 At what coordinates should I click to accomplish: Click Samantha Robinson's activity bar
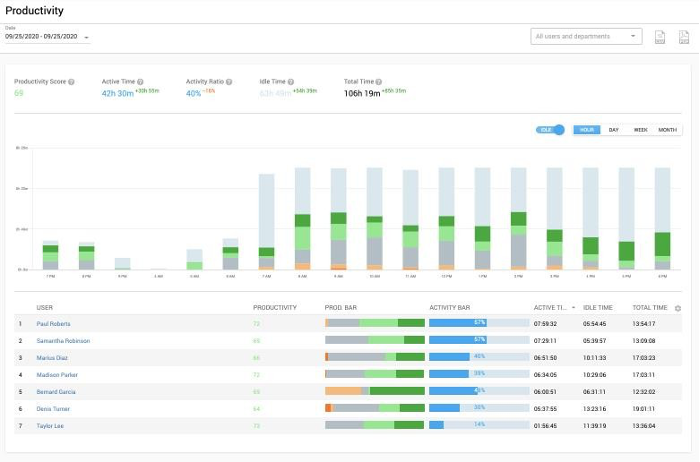point(479,340)
